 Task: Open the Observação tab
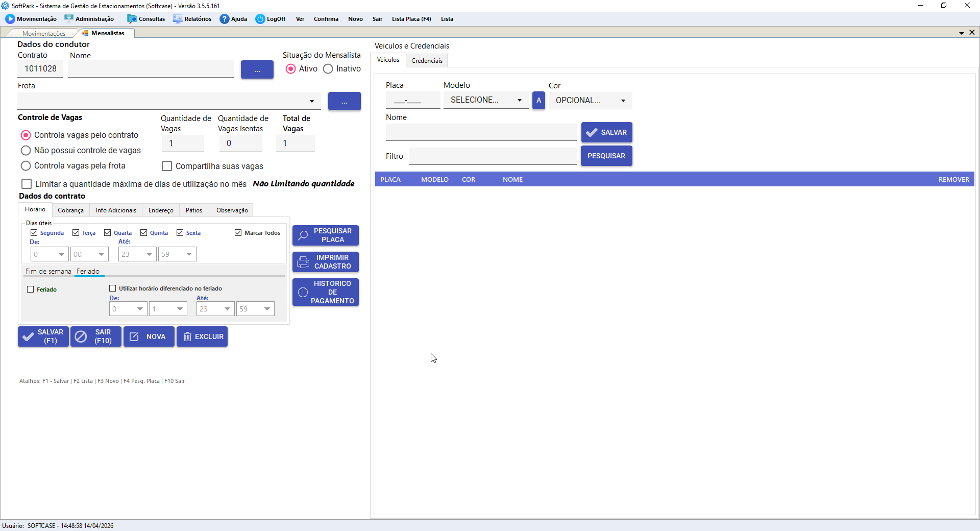click(x=232, y=210)
